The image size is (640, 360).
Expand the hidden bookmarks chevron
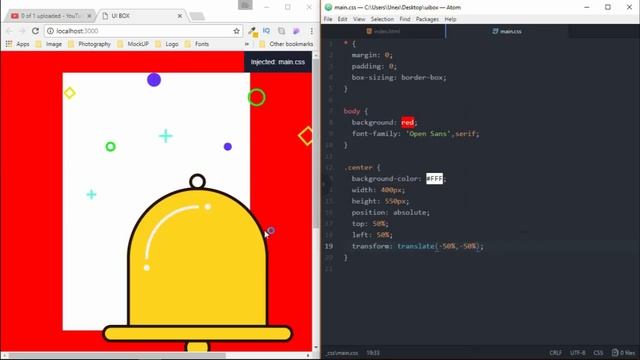247,44
